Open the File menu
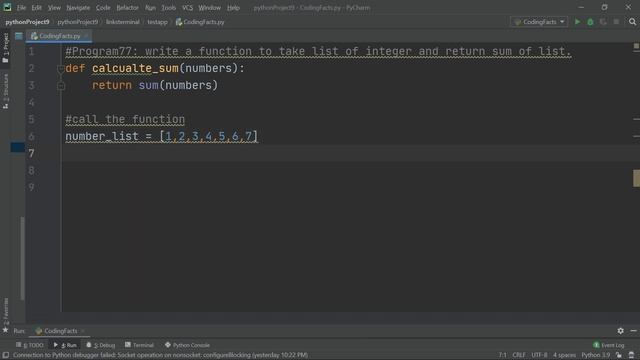This screenshot has width=640, height=360. (21, 7)
